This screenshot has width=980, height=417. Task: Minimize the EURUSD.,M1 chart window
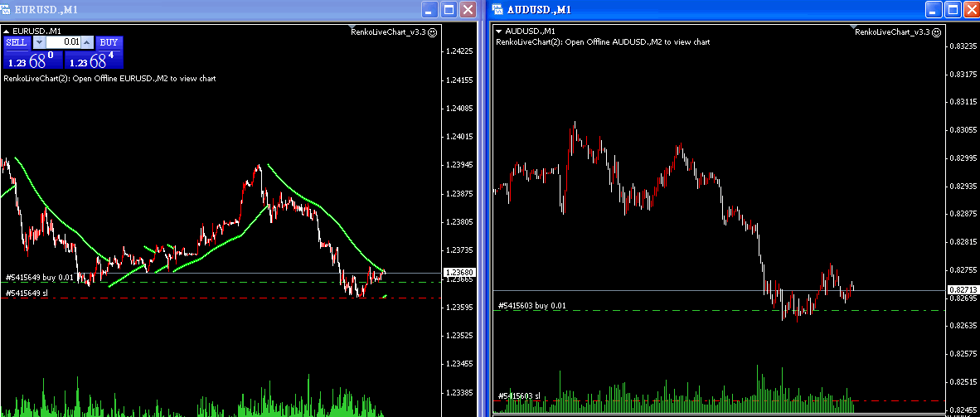click(430, 9)
